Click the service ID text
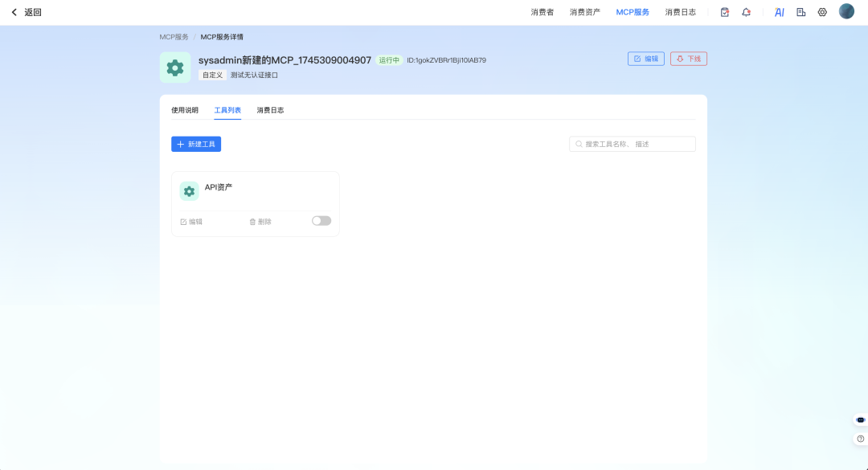The height and width of the screenshot is (470, 868). point(446,60)
